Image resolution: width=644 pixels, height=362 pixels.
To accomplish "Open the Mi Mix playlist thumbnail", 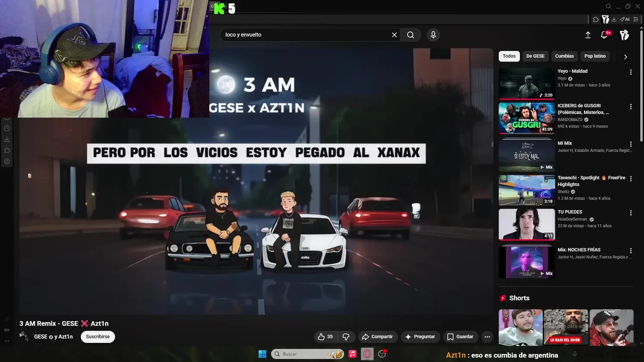I will [x=527, y=155].
